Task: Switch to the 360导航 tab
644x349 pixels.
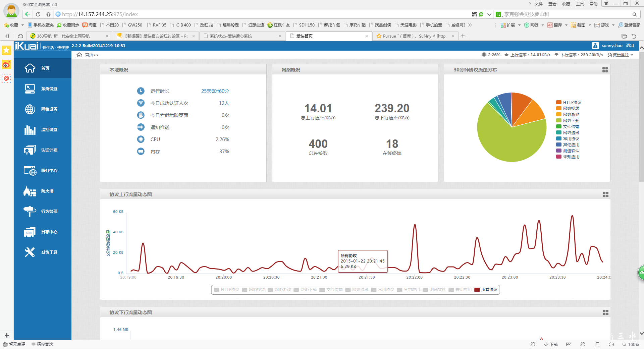Action: (x=69, y=36)
